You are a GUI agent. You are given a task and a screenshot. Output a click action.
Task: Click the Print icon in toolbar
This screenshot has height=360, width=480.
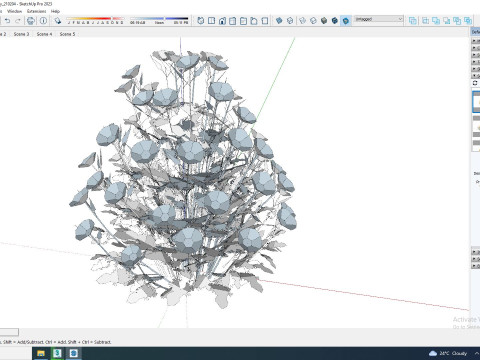(31, 21)
